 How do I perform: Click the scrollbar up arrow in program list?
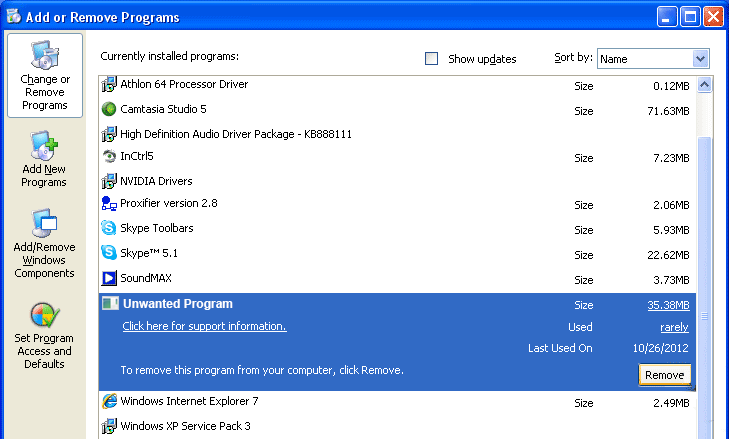coord(704,85)
